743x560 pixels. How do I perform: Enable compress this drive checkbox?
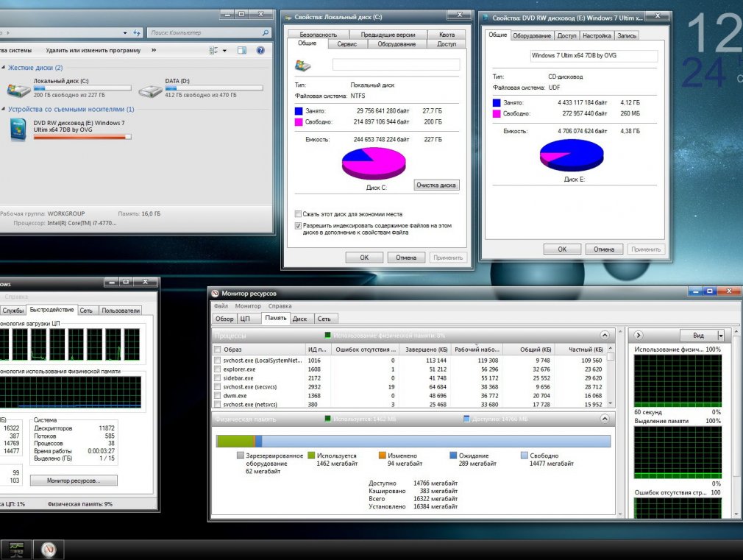pyautogui.click(x=298, y=214)
